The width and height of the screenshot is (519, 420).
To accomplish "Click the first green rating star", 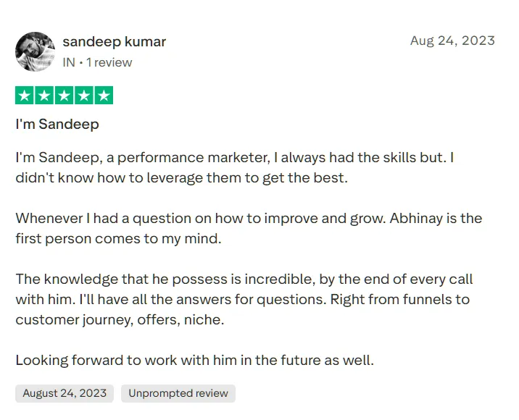I will click(25, 96).
